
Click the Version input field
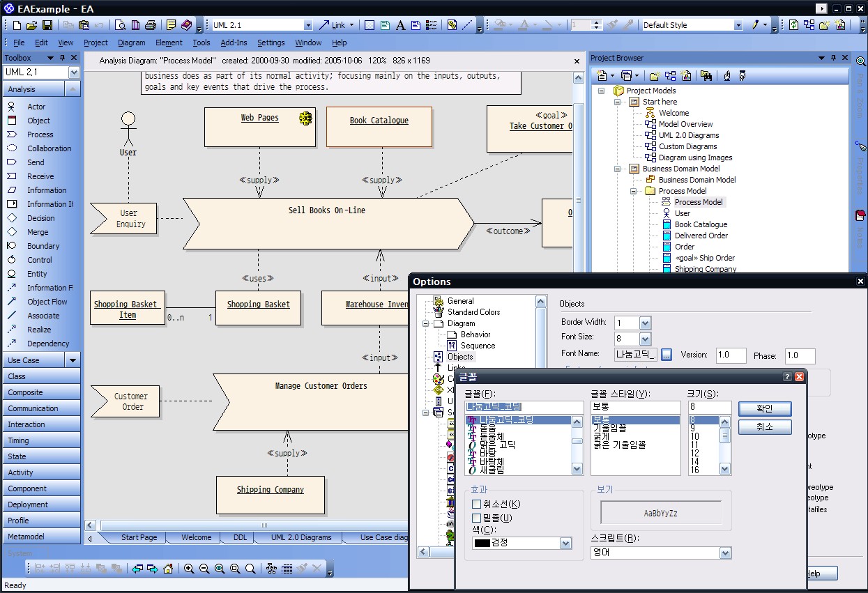[x=731, y=355]
